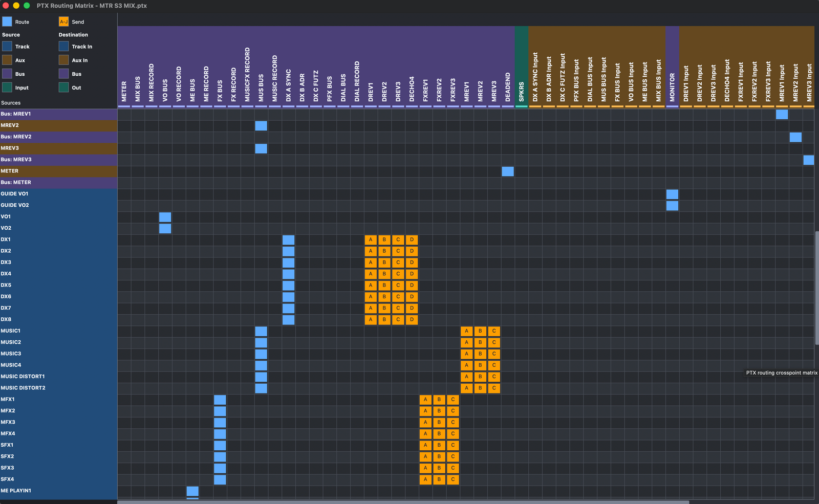Toggle MUSIC1 send A to MREV1
819x504 pixels.
coord(466,331)
